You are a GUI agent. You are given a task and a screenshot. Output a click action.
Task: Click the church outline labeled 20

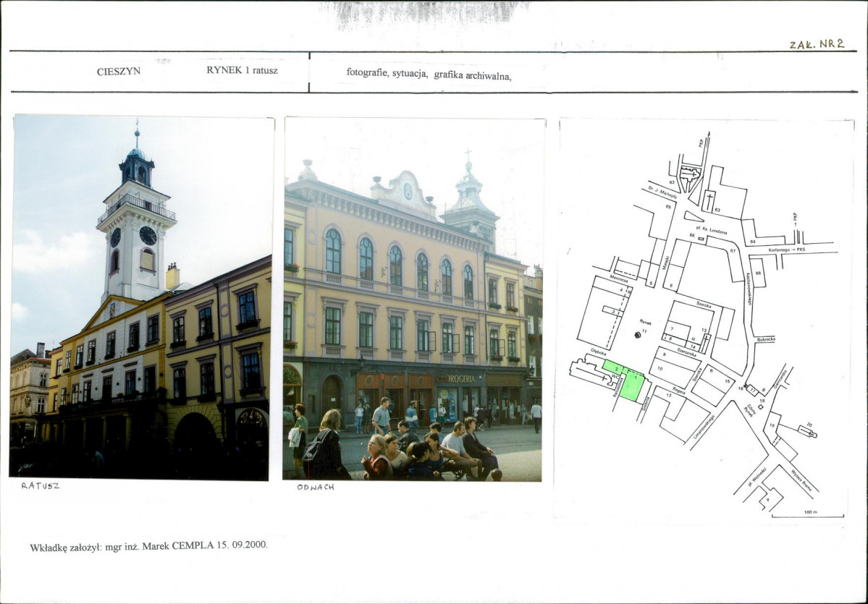coord(806,431)
